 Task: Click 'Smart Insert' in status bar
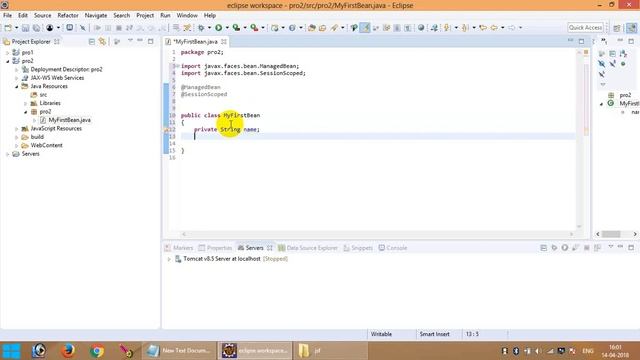[434, 334]
